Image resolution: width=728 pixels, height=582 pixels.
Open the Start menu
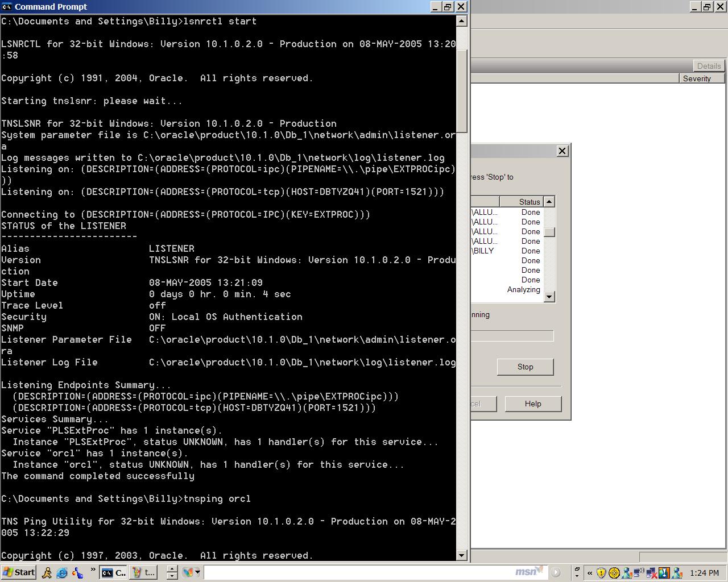(19, 572)
